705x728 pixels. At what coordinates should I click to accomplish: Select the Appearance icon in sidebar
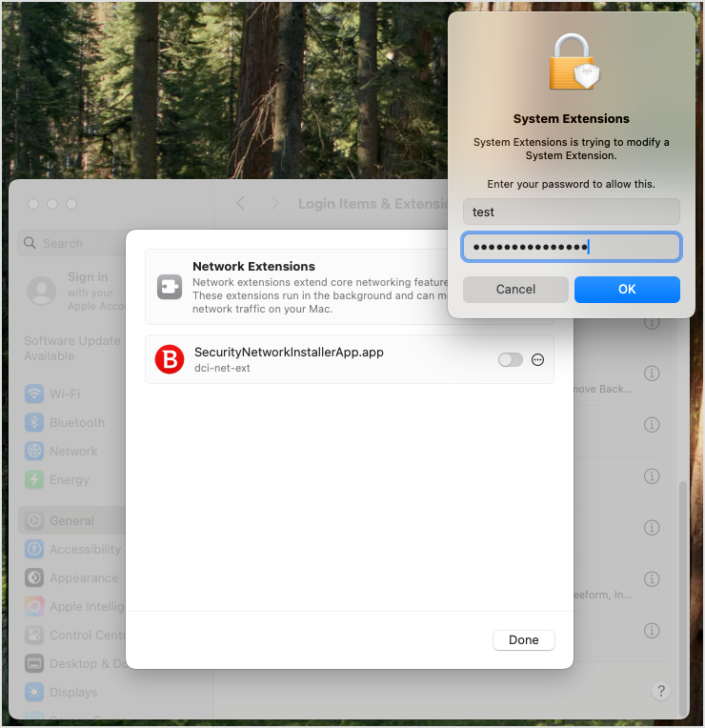(x=34, y=578)
